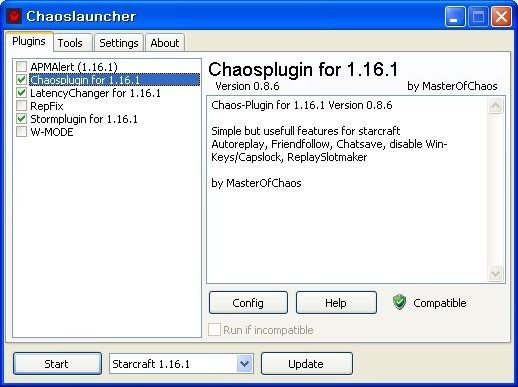518x387 pixels.
Task: Tick the Run if incompatible checkbox
Action: [214, 330]
